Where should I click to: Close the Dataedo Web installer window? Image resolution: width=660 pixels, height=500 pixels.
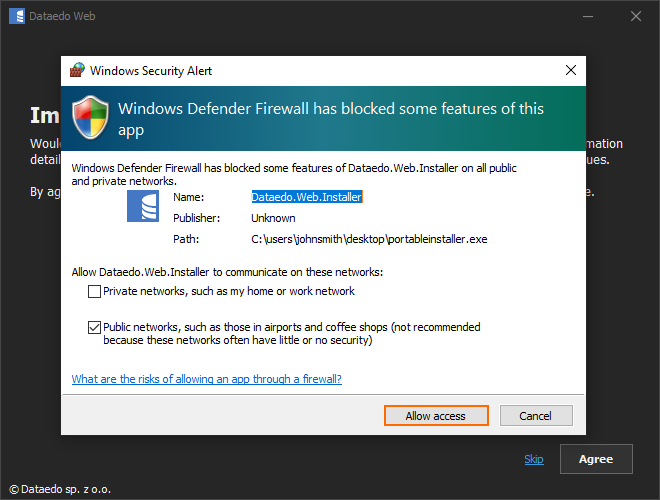coord(636,16)
